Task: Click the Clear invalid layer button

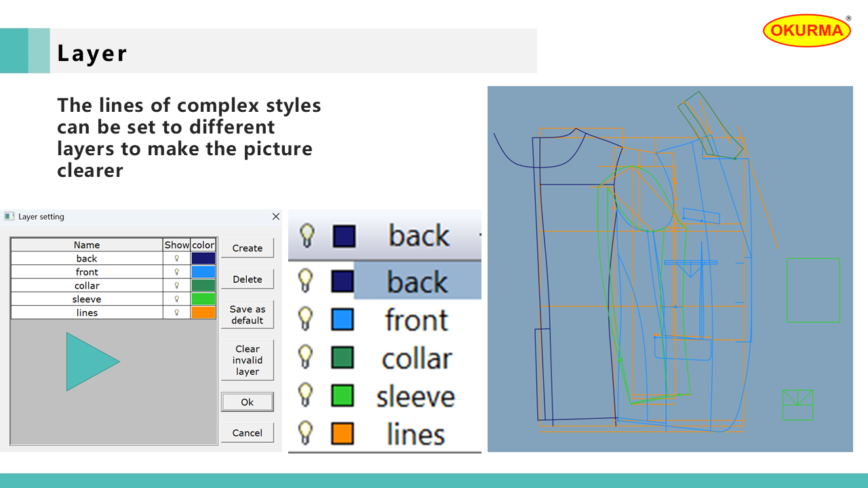Action: (248, 360)
